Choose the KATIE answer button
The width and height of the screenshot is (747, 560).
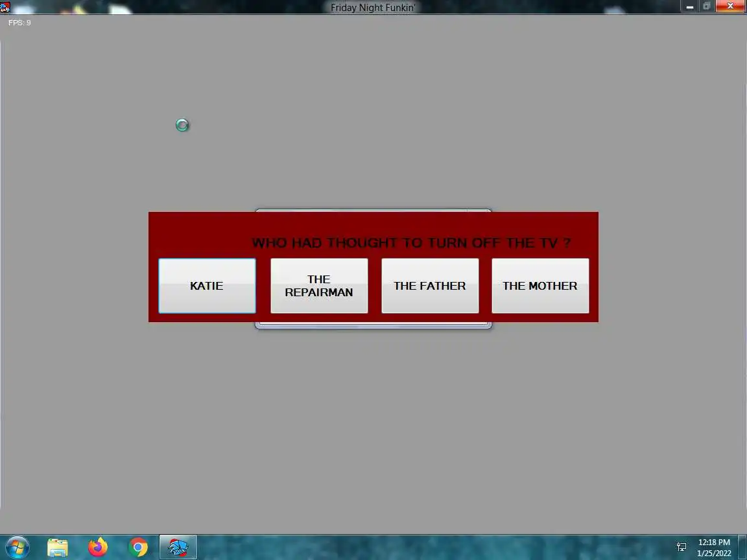point(207,286)
